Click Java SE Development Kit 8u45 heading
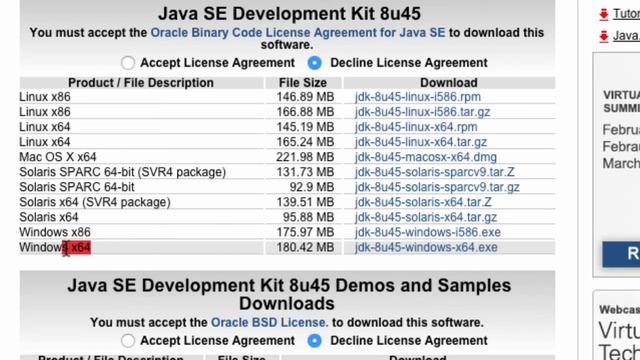Viewport: 640px width, 360px height. coord(289,13)
